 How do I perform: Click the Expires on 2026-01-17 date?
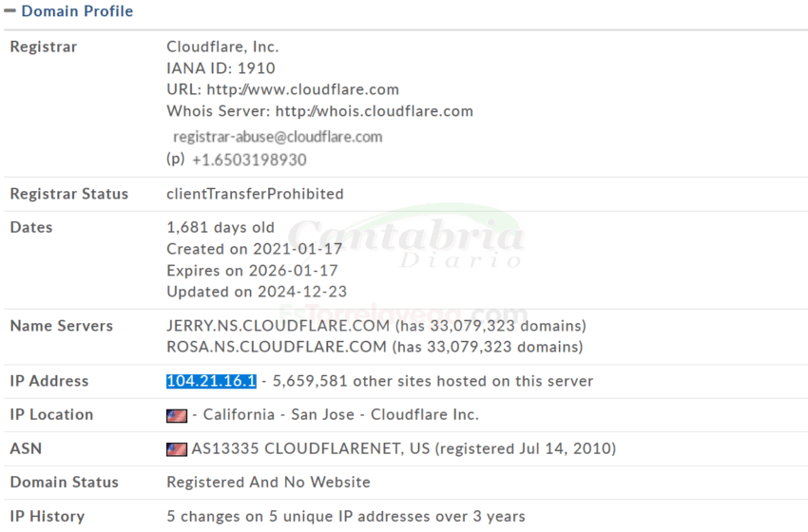click(253, 271)
